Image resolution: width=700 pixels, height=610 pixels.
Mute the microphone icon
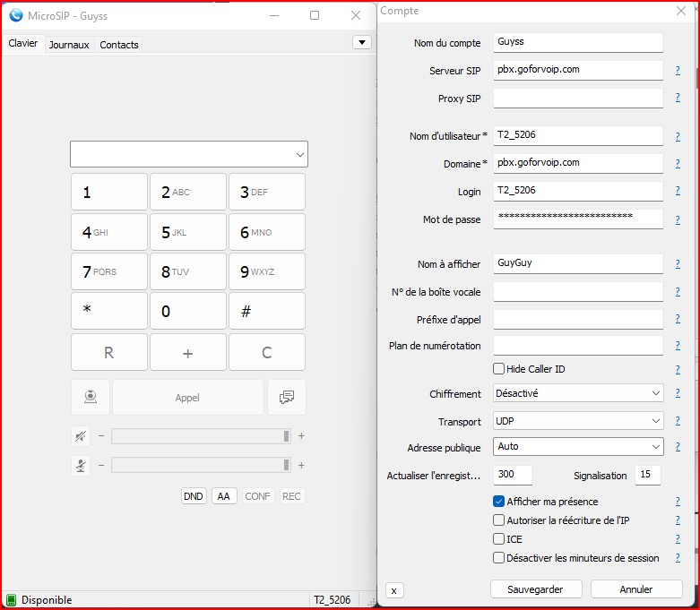pos(81,466)
